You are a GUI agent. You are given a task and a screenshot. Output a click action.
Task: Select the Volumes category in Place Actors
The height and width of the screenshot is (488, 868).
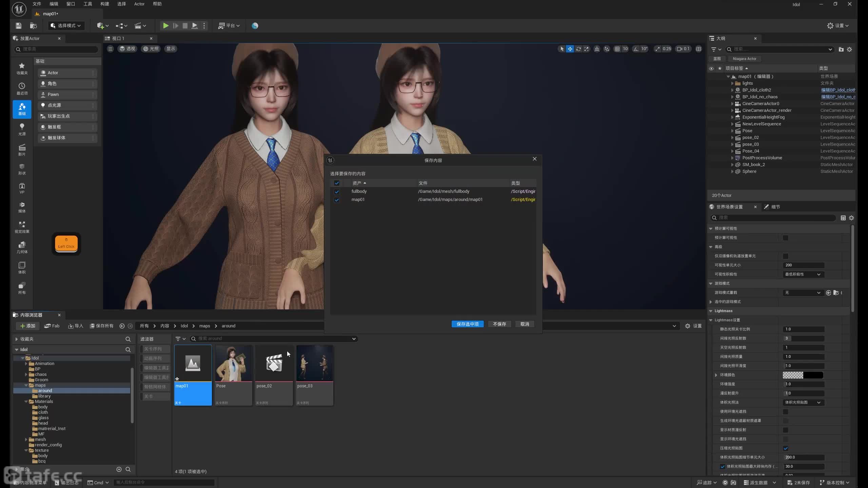pos(22,267)
